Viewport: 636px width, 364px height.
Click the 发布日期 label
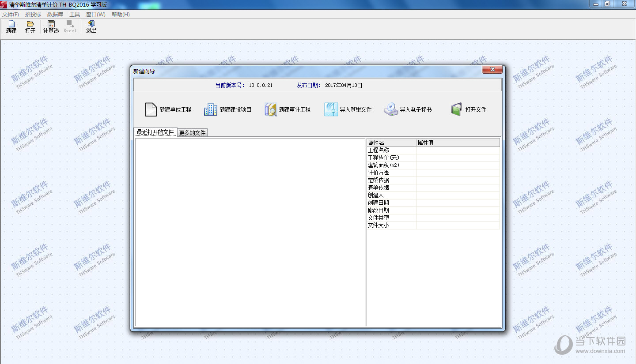tap(309, 86)
